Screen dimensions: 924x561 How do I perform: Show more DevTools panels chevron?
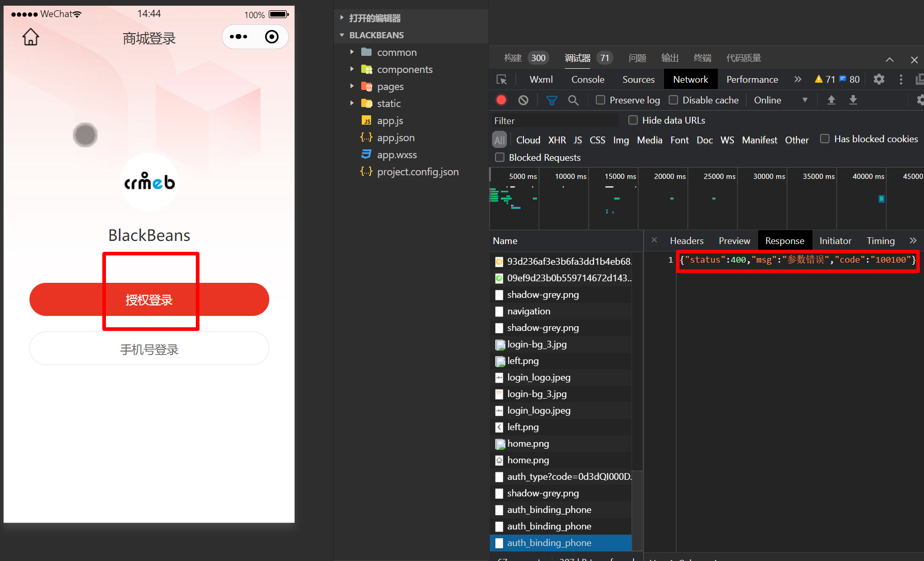point(798,79)
